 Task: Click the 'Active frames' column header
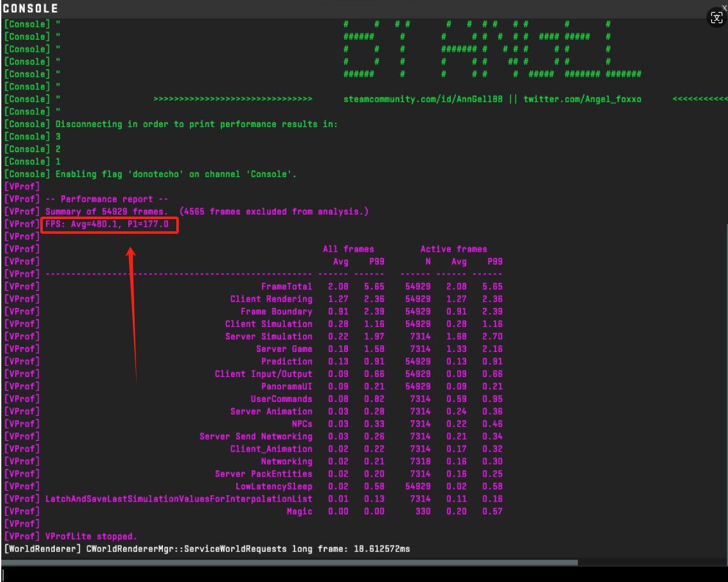point(453,249)
